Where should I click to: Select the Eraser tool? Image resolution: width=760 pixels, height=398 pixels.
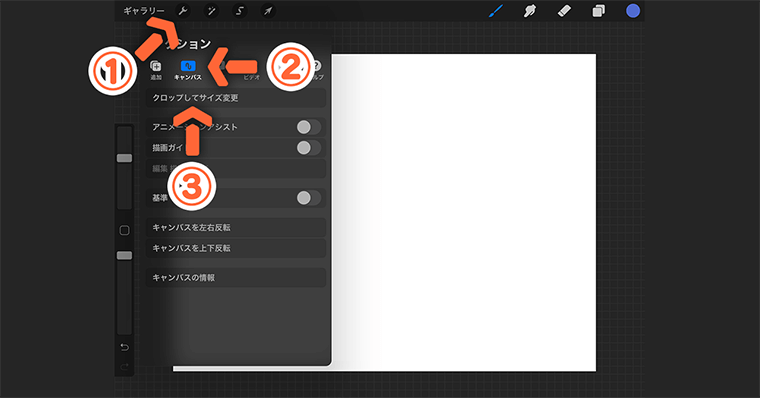(x=564, y=11)
